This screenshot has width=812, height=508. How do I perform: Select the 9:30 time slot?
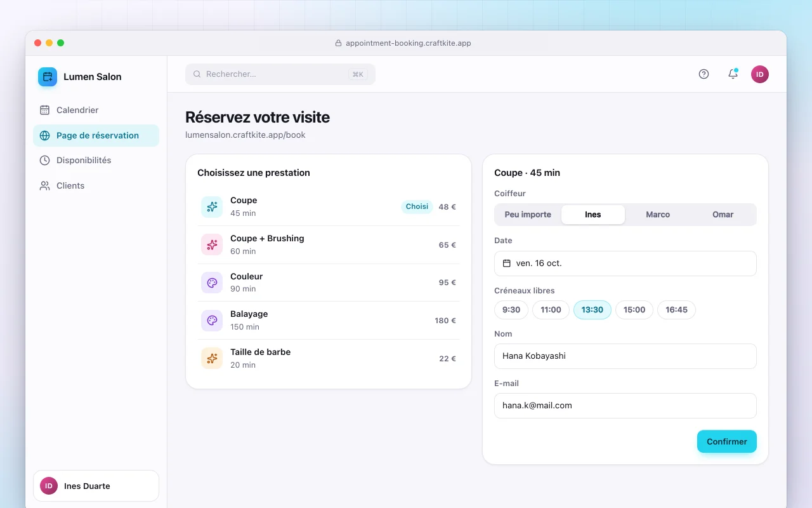(x=511, y=310)
